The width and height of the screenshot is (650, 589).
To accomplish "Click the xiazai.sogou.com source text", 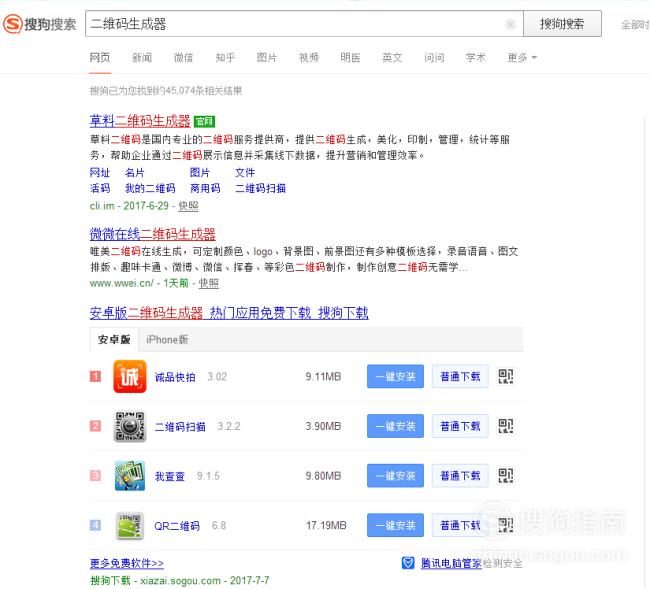I will tap(180, 580).
